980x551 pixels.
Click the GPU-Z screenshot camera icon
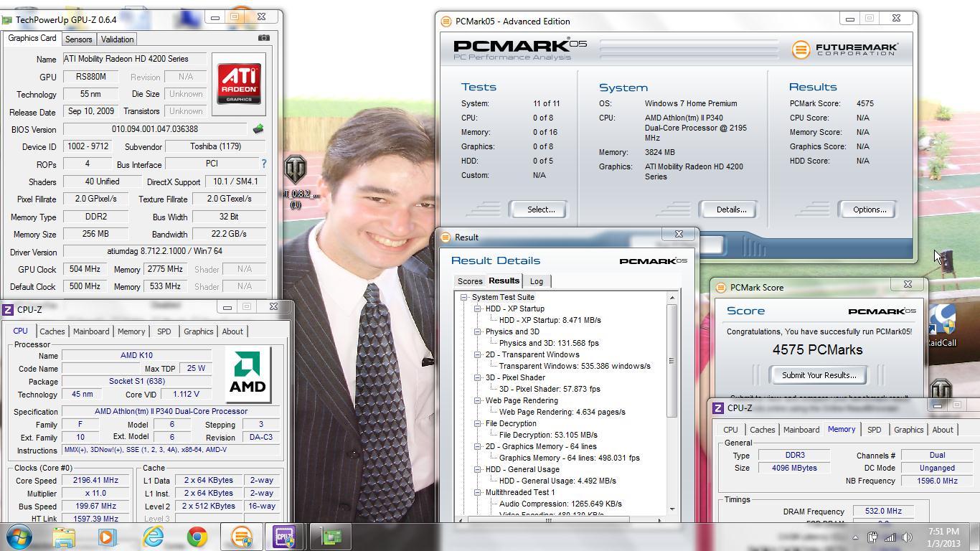pos(264,38)
